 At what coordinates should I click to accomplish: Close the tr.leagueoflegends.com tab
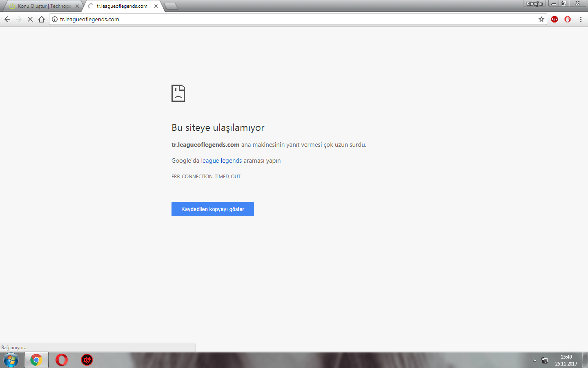coord(156,6)
